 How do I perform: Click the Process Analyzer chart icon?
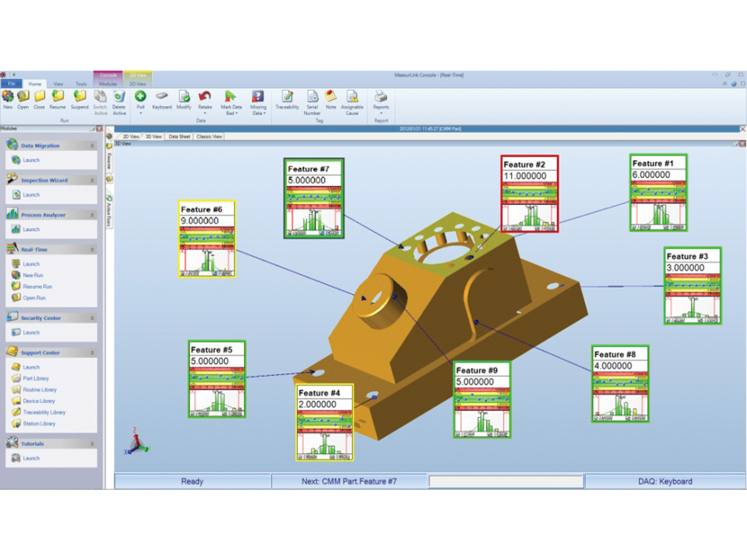point(12,214)
